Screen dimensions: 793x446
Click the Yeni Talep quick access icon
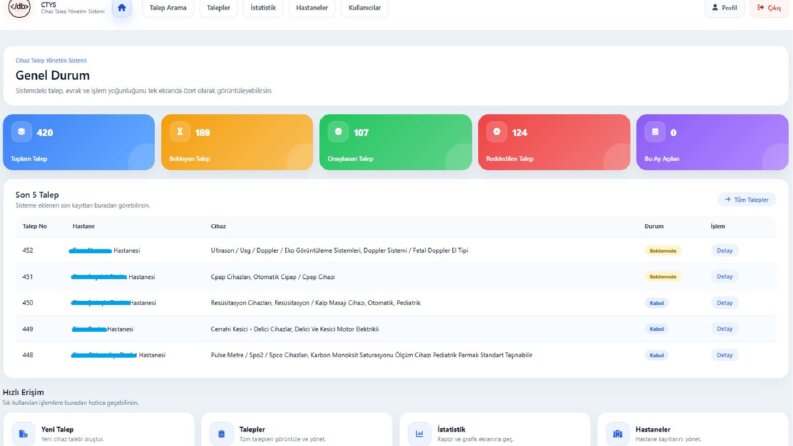[x=23, y=434]
